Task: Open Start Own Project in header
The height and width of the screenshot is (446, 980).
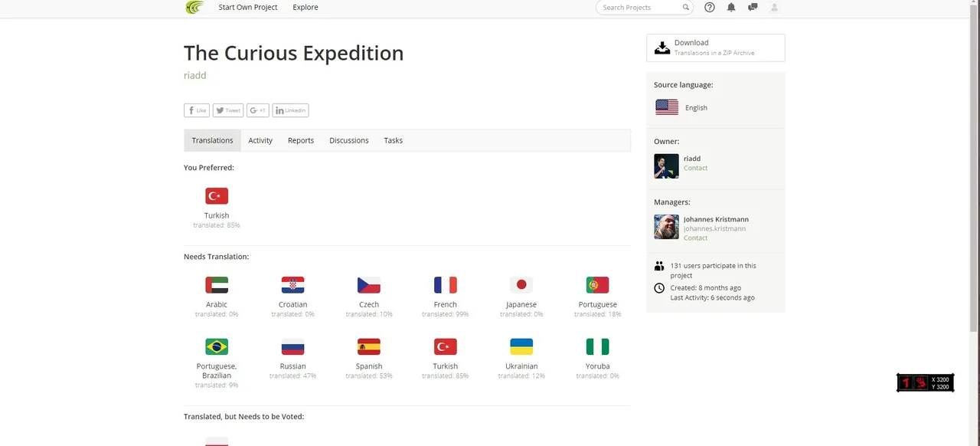Action: coord(248,8)
